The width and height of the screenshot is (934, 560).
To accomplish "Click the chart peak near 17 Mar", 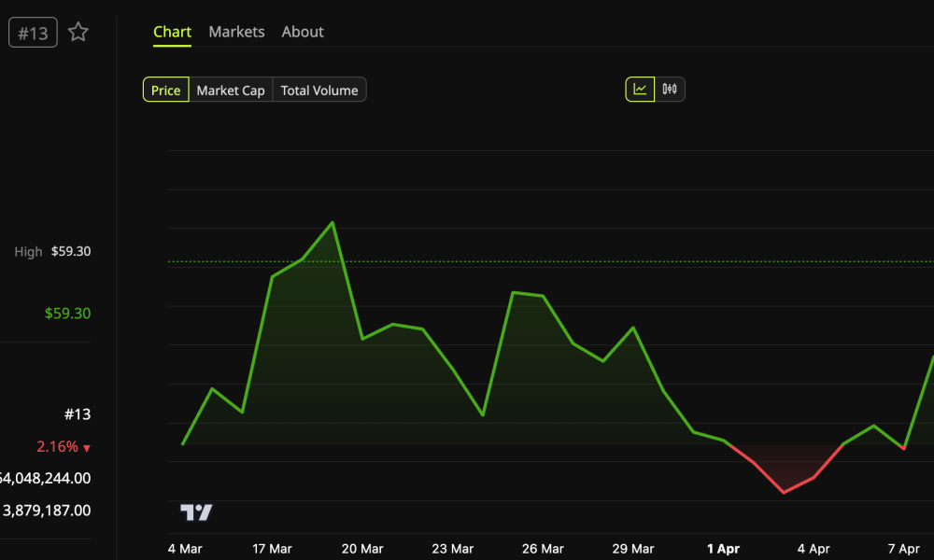I will coord(333,222).
